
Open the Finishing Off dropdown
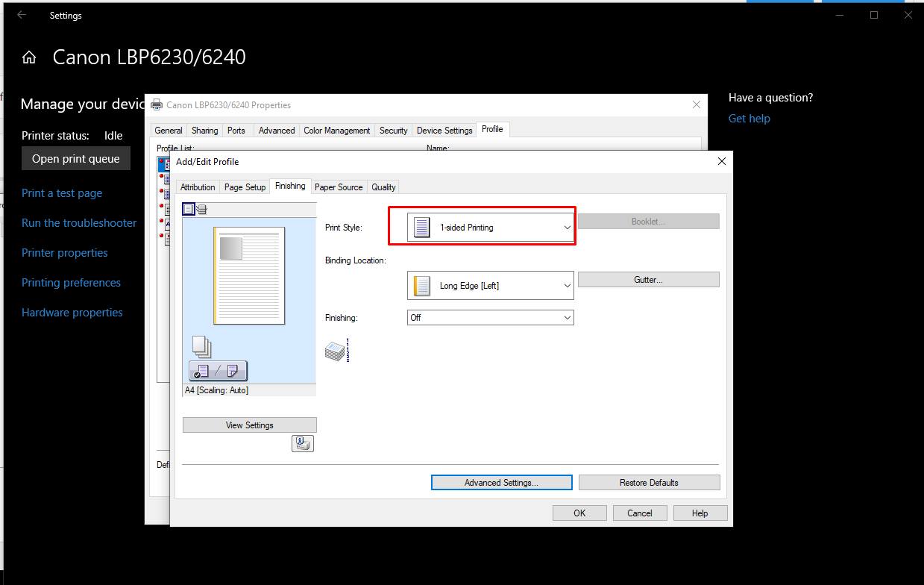[x=490, y=318]
